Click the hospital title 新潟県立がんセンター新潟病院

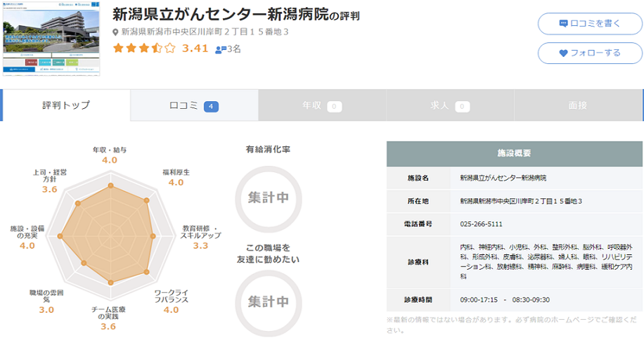221,15
